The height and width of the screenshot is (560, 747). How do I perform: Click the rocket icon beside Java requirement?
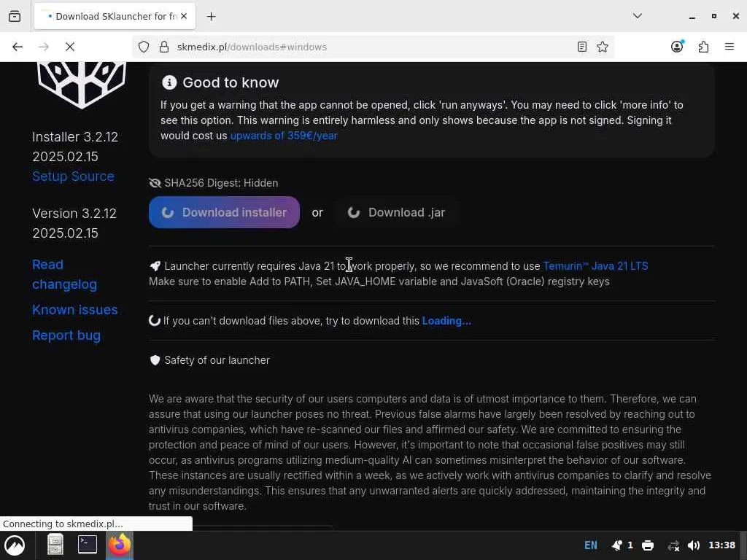coord(155,265)
